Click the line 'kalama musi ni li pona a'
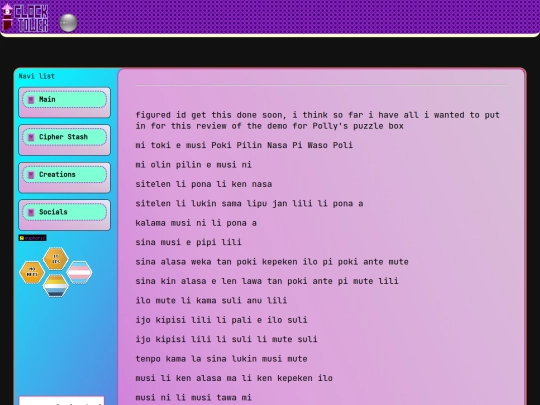 [x=196, y=223]
